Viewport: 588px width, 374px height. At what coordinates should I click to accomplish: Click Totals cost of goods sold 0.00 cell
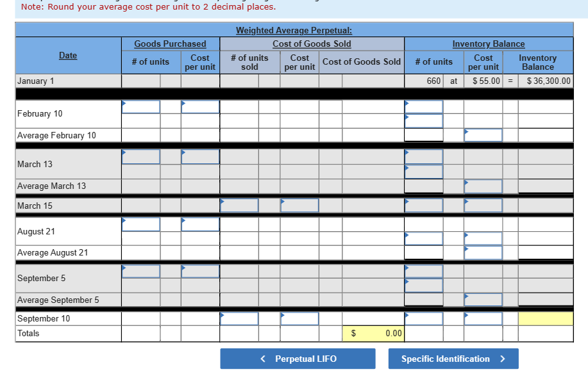(373, 333)
